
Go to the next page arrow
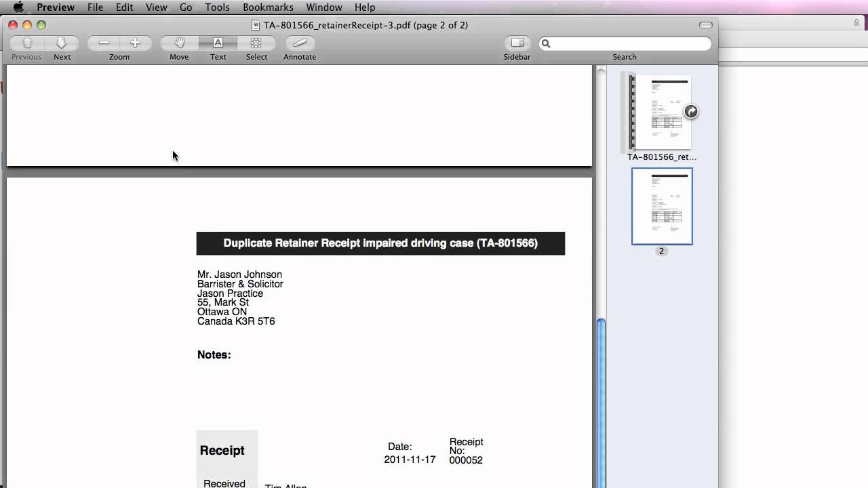click(62, 43)
